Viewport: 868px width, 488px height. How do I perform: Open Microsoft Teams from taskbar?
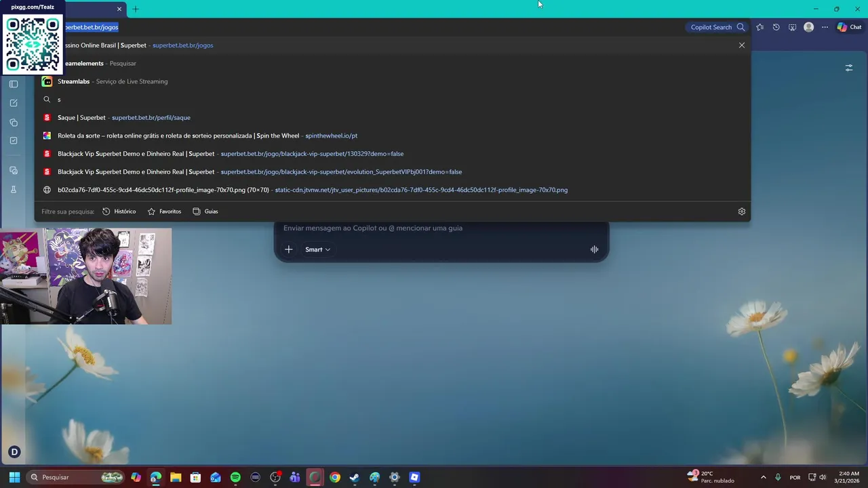click(x=295, y=477)
